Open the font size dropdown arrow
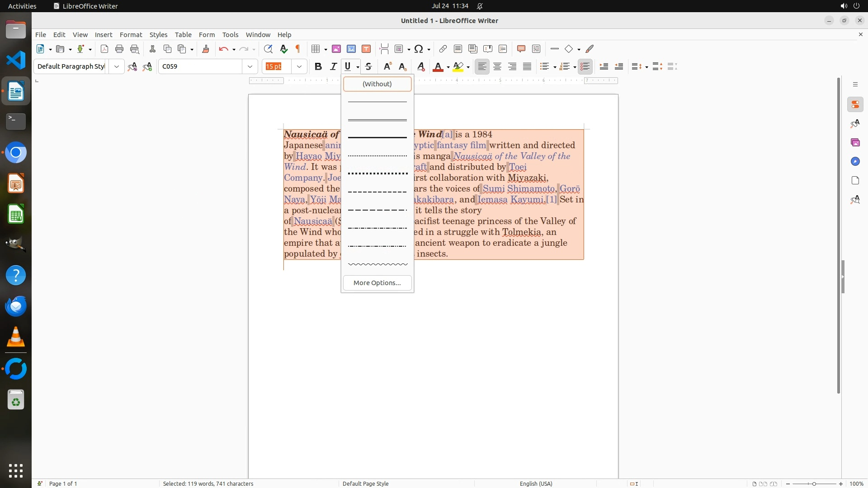Image resolution: width=868 pixels, height=488 pixels. [x=299, y=66]
